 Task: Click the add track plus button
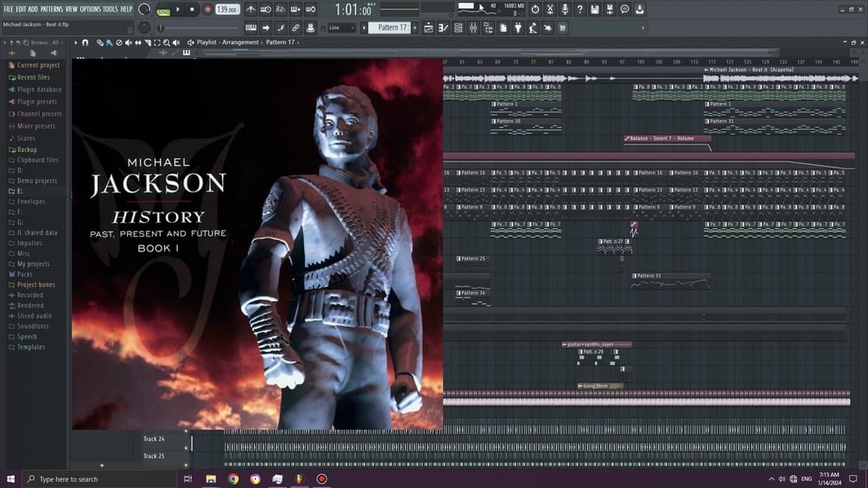tap(102, 466)
